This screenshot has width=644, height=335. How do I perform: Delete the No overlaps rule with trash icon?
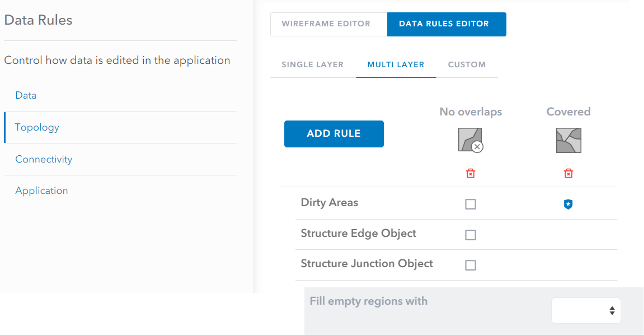pos(471,173)
